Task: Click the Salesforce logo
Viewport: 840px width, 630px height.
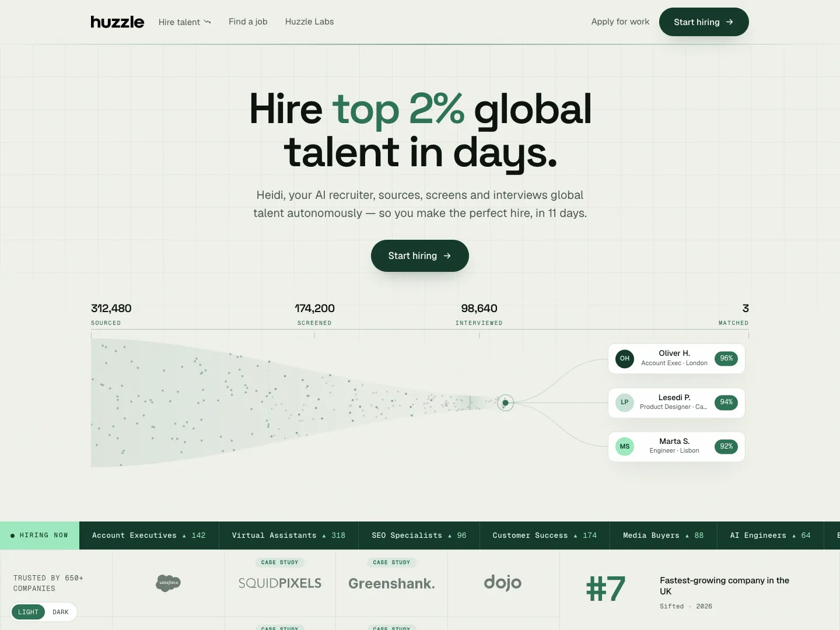Action: click(x=168, y=583)
